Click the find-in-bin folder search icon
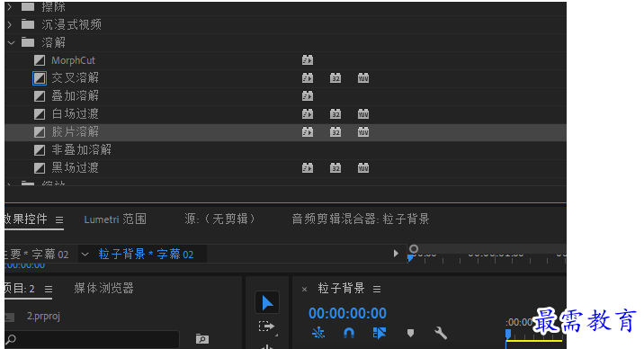This screenshot has height=349, width=644. point(202,339)
